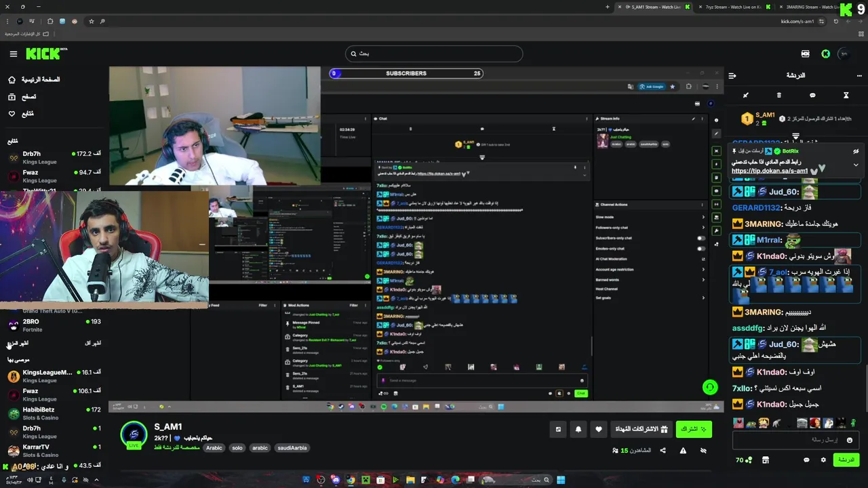Open the user profile avatar menu
This screenshot has width=868, height=488.
(844, 54)
